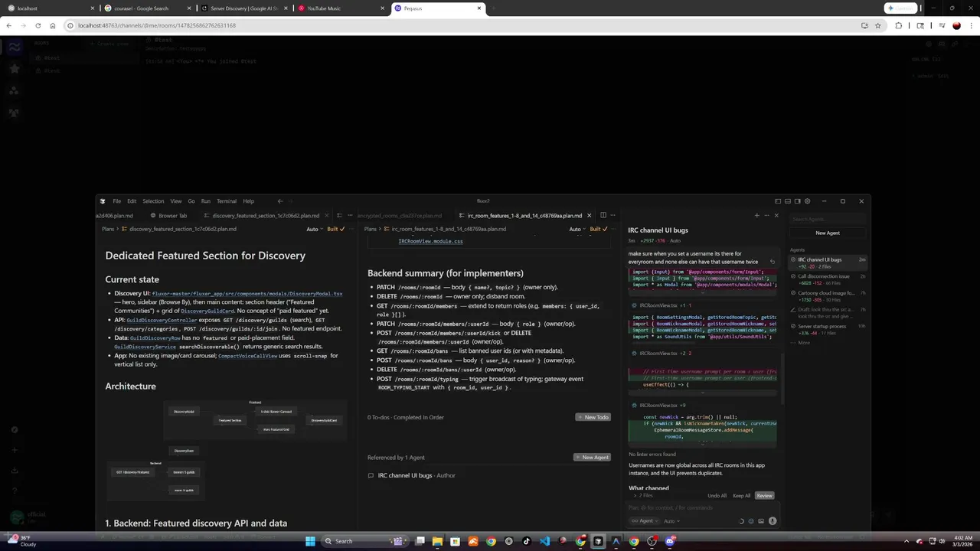Select Server startup process agent

coord(828,329)
